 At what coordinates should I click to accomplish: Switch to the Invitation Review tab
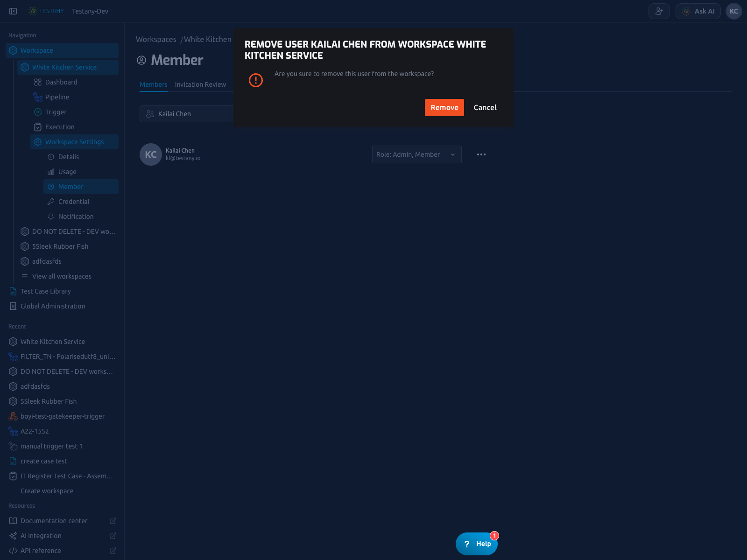pyautogui.click(x=200, y=84)
